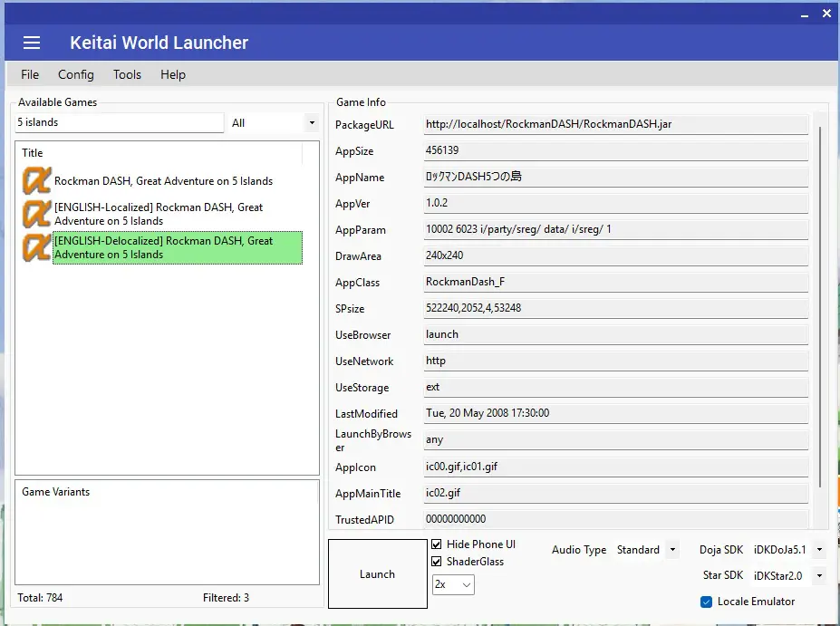This screenshot has height=626, width=840.
Task: Toggle the Hide Phone UI checkbox
Action: (x=437, y=544)
